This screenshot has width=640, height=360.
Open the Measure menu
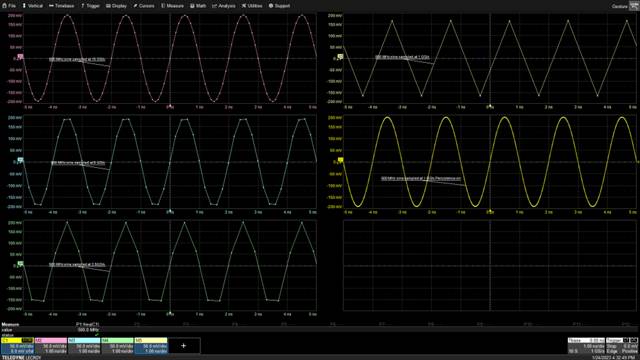[172, 6]
